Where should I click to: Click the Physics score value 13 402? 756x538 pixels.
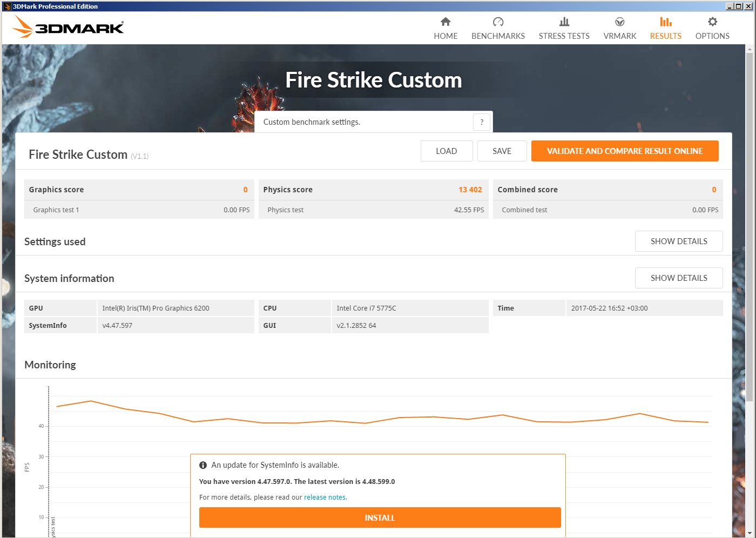point(470,190)
